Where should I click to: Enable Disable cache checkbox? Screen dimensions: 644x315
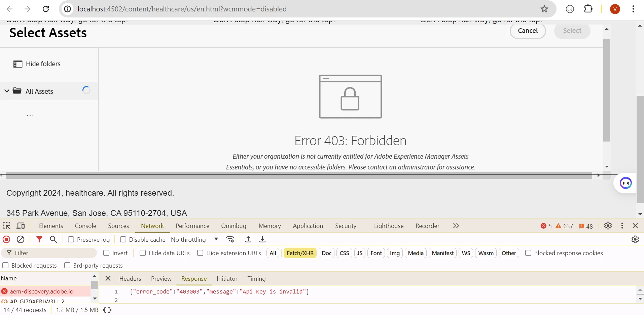(x=123, y=239)
